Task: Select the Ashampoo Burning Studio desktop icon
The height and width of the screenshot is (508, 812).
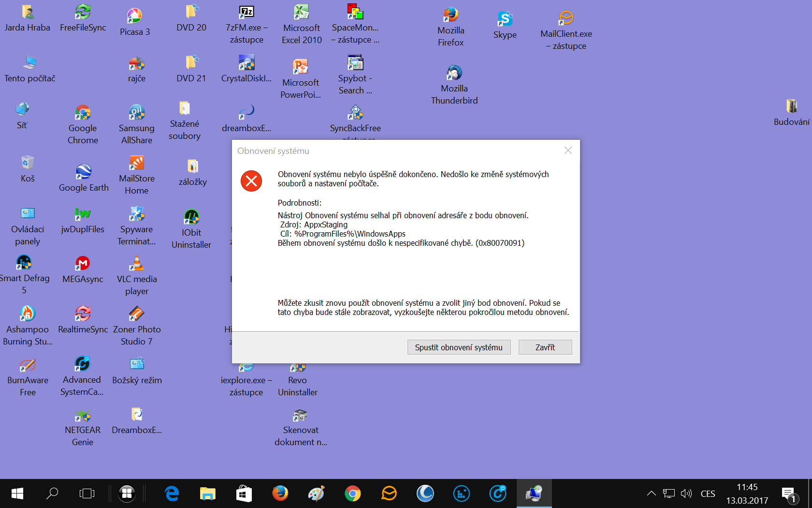Action: pyautogui.click(x=28, y=326)
